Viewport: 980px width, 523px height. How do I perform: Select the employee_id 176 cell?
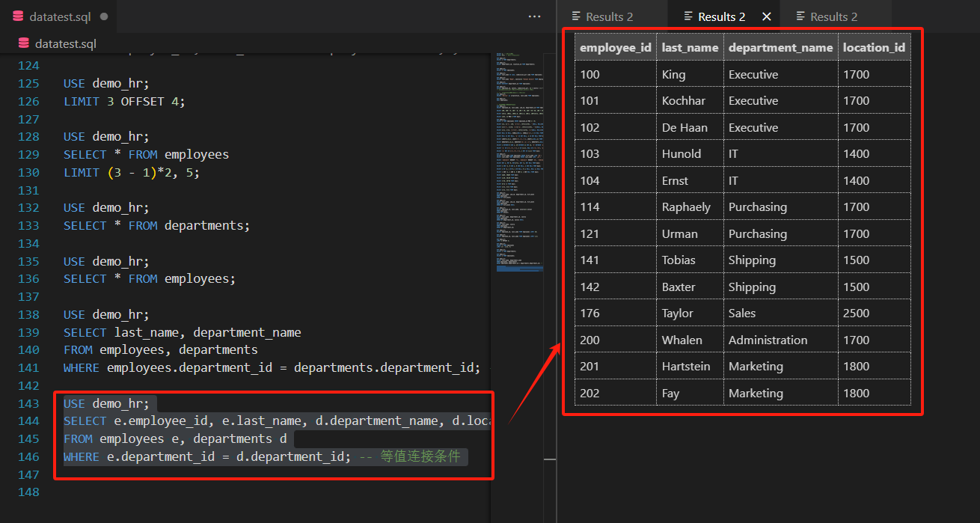tap(616, 313)
